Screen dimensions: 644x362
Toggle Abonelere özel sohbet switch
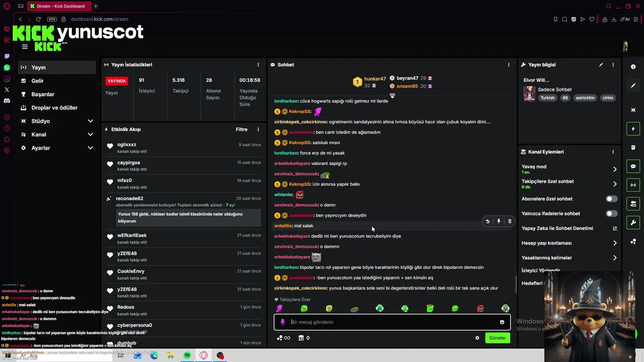click(x=611, y=199)
